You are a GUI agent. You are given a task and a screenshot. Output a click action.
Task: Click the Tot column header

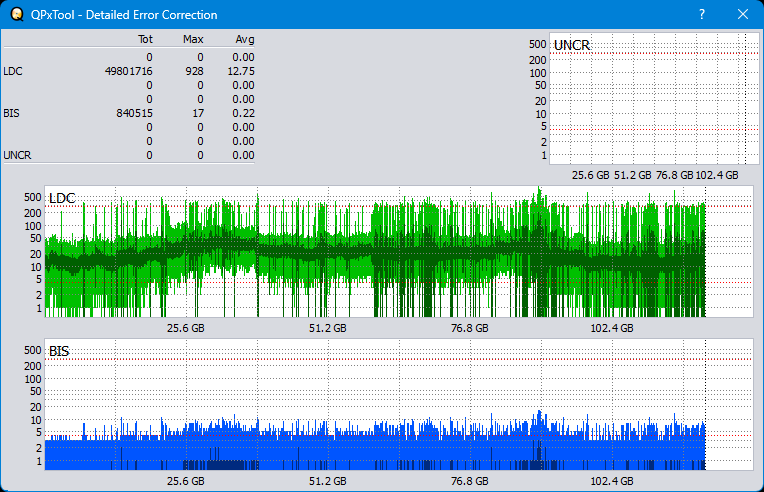[x=145, y=39]
